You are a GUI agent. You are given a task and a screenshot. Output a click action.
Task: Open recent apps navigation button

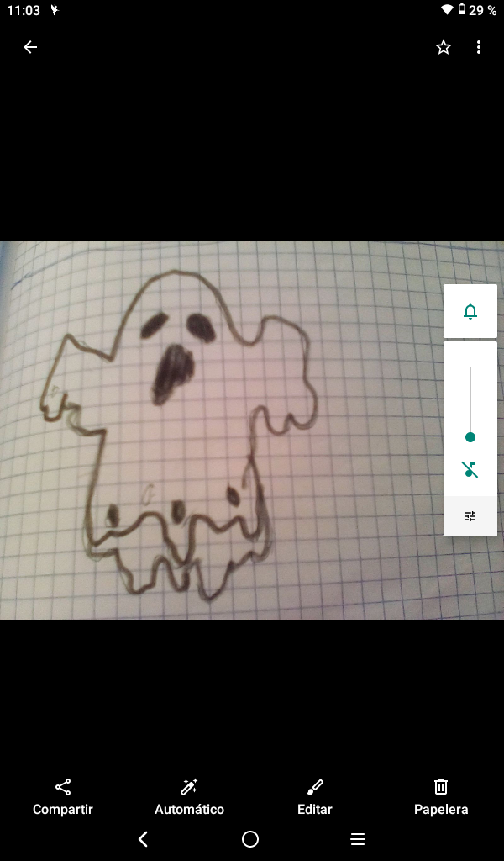pyautogui.click(x=358, y=839)
